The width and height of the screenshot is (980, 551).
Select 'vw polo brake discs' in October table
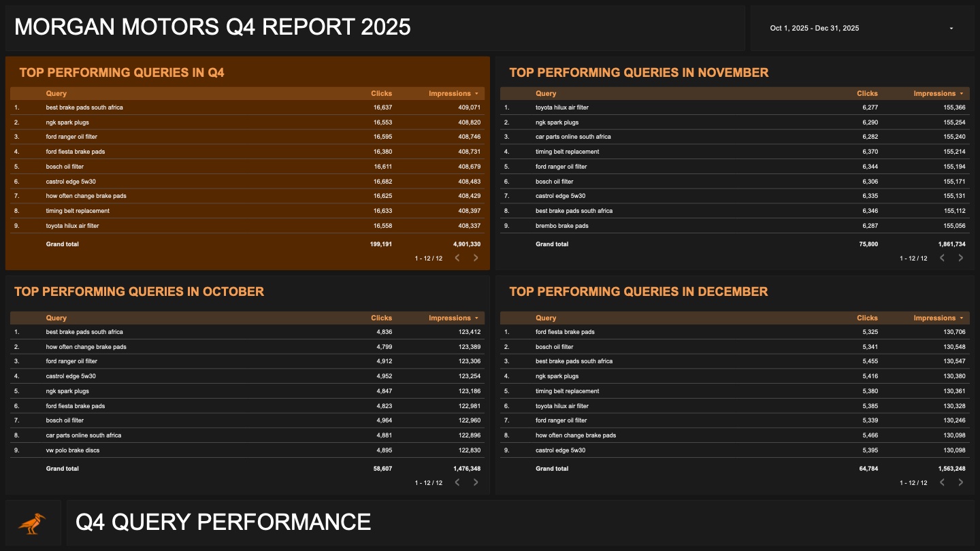(x=73, y=450)
